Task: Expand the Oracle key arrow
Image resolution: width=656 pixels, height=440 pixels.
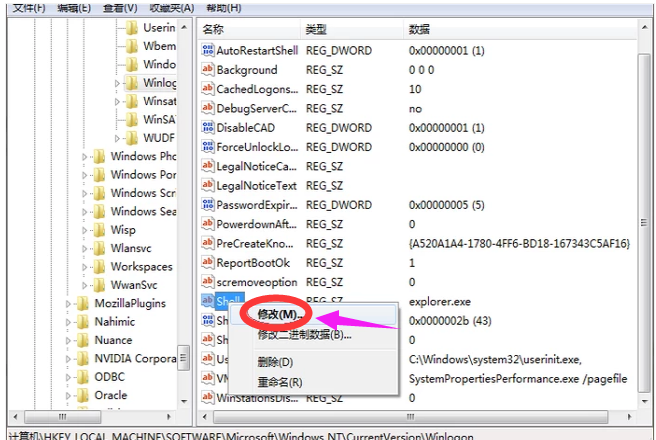Action: tap(69, 395)
